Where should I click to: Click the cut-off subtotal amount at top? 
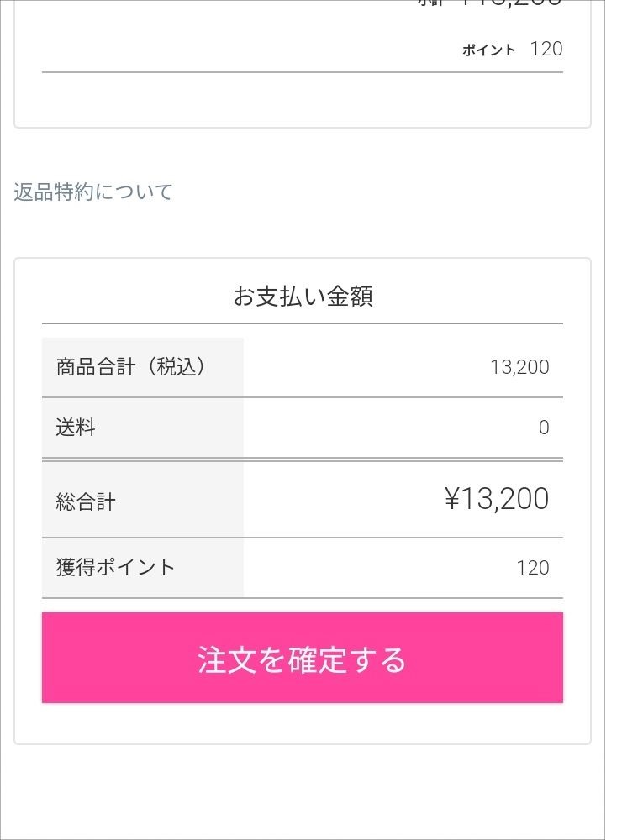pos(509,3)
